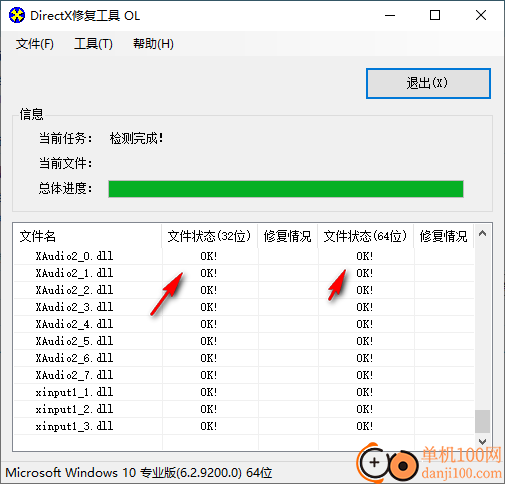505x484 pixels.
Task: Click 64-bit OK! status for xinput1_1.dll
Action: pyautogui.click(x=365, y=392)
